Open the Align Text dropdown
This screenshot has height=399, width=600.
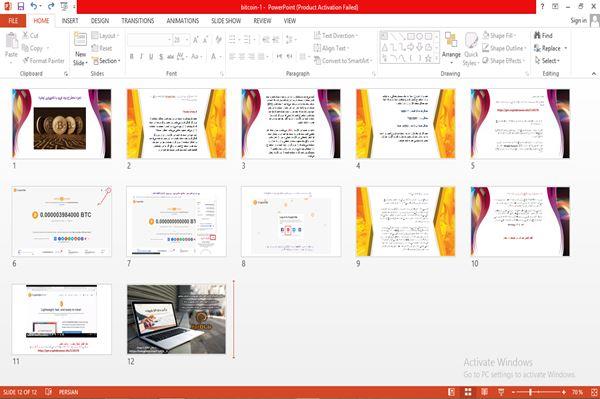[331, 48]
